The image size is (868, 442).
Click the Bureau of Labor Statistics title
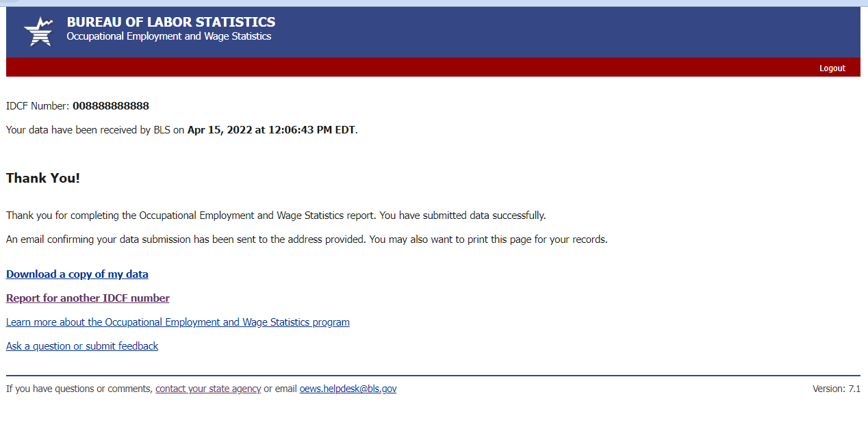coord(171,22)
